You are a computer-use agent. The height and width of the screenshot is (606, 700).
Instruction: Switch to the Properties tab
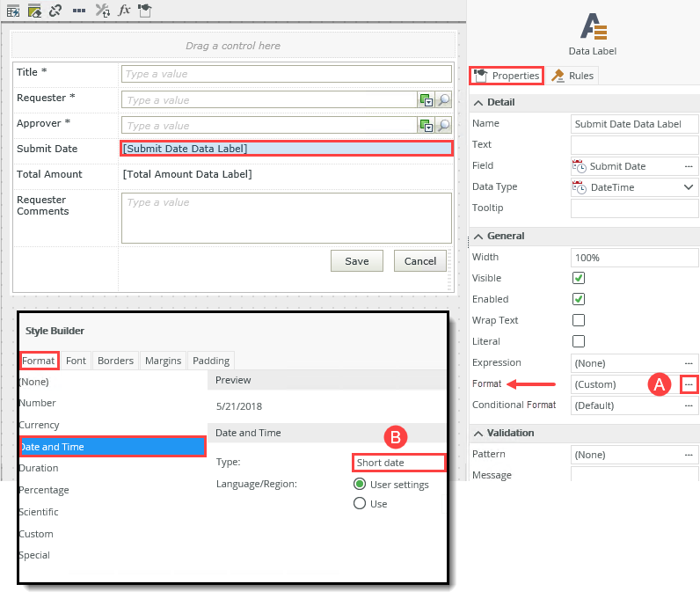pyautogui.click(x=507, y=76)
